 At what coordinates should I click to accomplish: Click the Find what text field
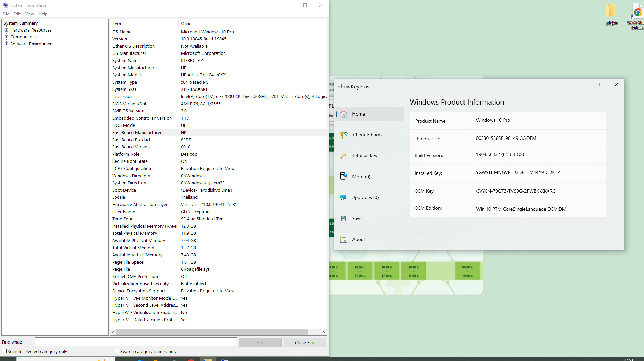pos(136,342)
